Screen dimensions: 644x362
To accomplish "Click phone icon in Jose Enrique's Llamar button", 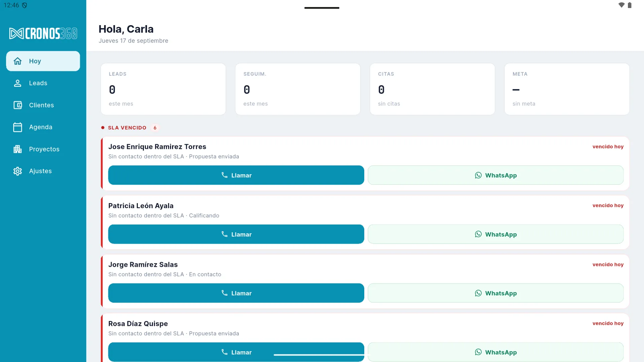I will tap(224, 175).
